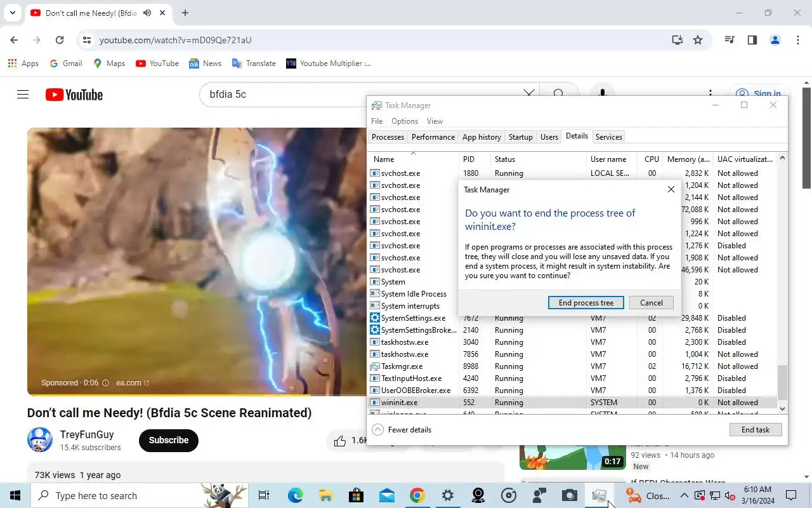Screen dimensions: 812x508
Task: Open TreyFunGuy channel avatar
Action: coord(40,440)
